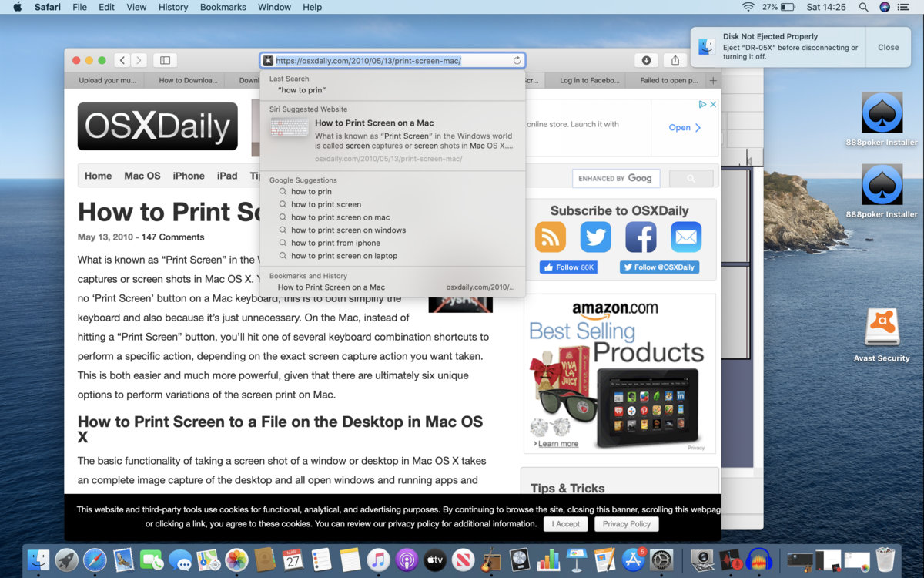Open the new tab plus button
The image size is (924, 578).
click(x=713, y=80)
